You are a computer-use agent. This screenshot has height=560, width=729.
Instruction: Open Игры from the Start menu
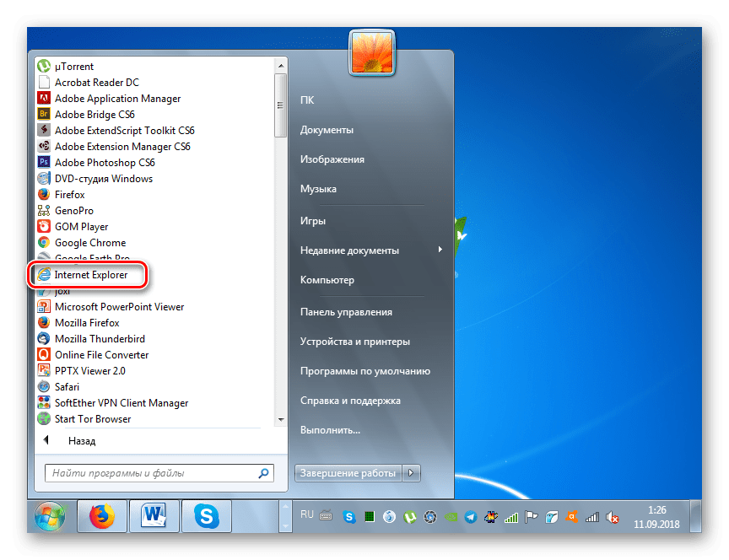(313, 221)
